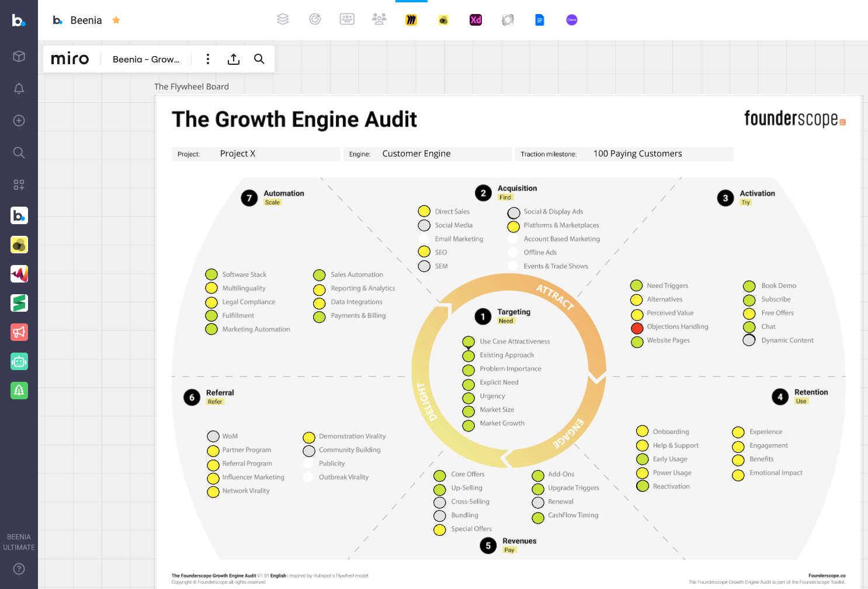Search the Miro board with magnifier icon
Screen dimensions: 868x589
(x=259, y=59)
